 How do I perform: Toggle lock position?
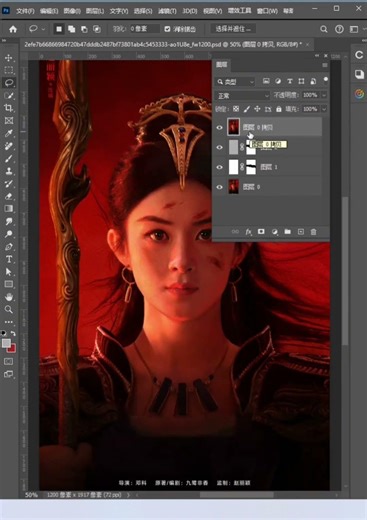pyautogui.click(x=257, y=109)
